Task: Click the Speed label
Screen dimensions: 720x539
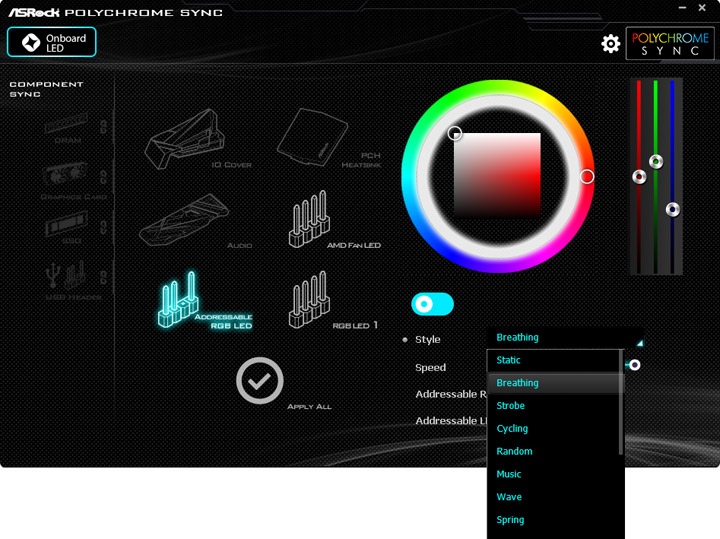Action: click(x=430, y=367)
